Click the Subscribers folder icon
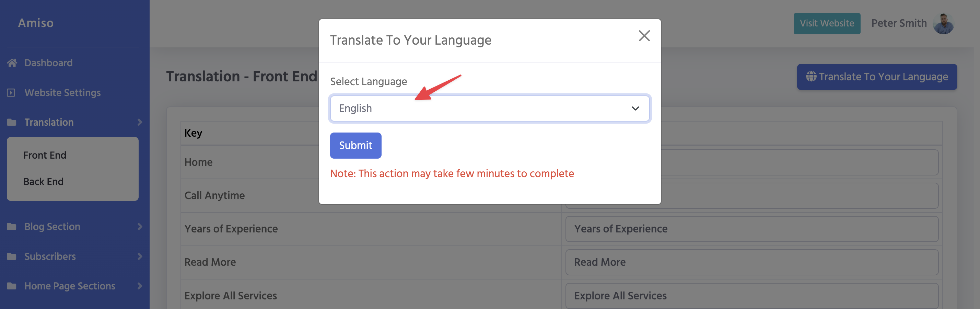This screenshot has width=980, height=309. click(11, 256)
